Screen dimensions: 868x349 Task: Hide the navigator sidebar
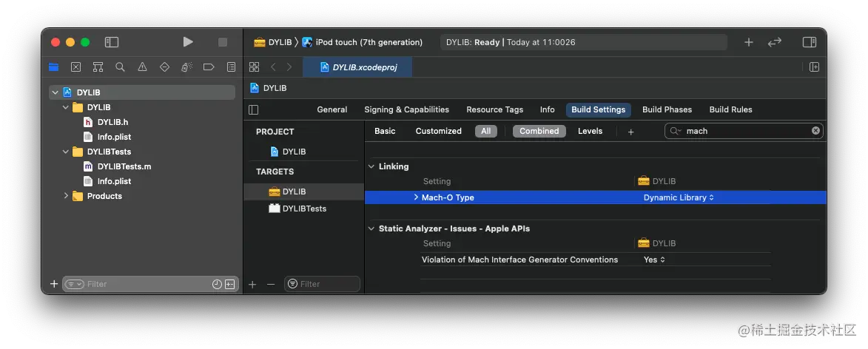[x=112, y=42]
